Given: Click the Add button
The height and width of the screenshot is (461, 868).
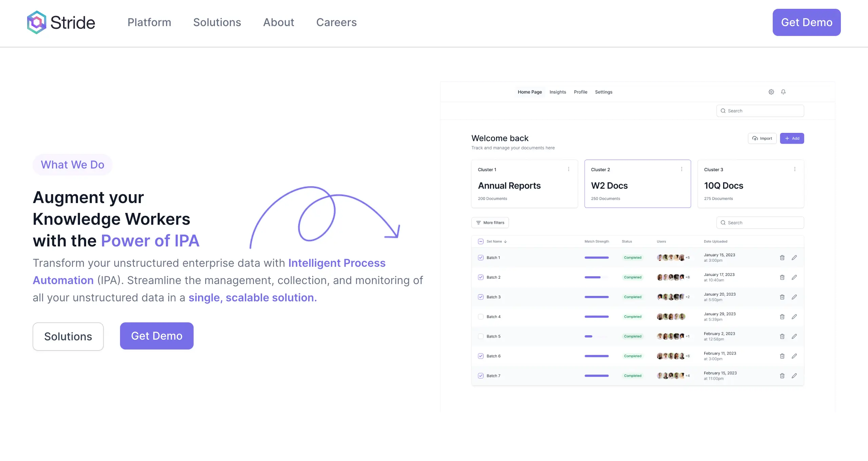Looking at the screenshot, I should [x=792, y=138].
